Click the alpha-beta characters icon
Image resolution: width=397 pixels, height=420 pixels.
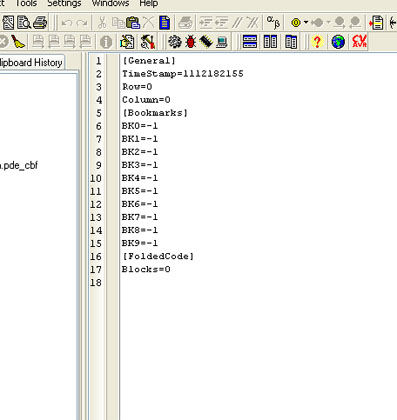tap(273, 23)
